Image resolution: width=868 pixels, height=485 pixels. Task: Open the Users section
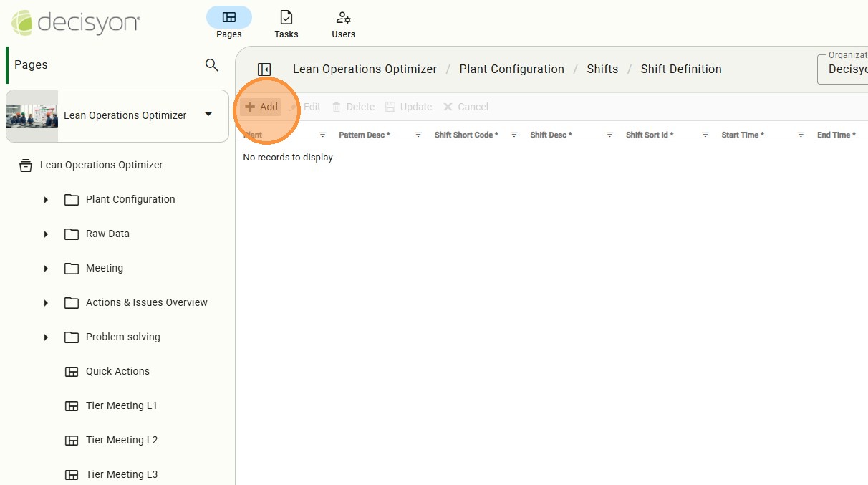[343, 24]
